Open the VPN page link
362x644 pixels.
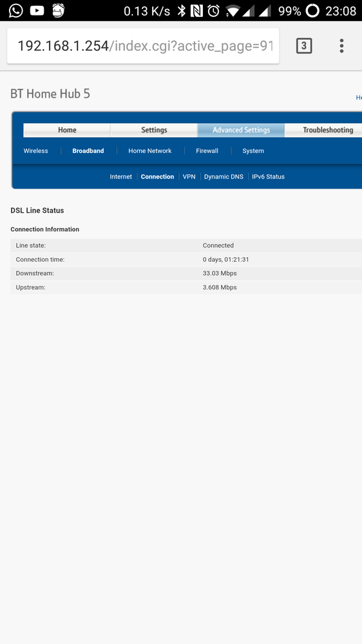tap(189, 177)
